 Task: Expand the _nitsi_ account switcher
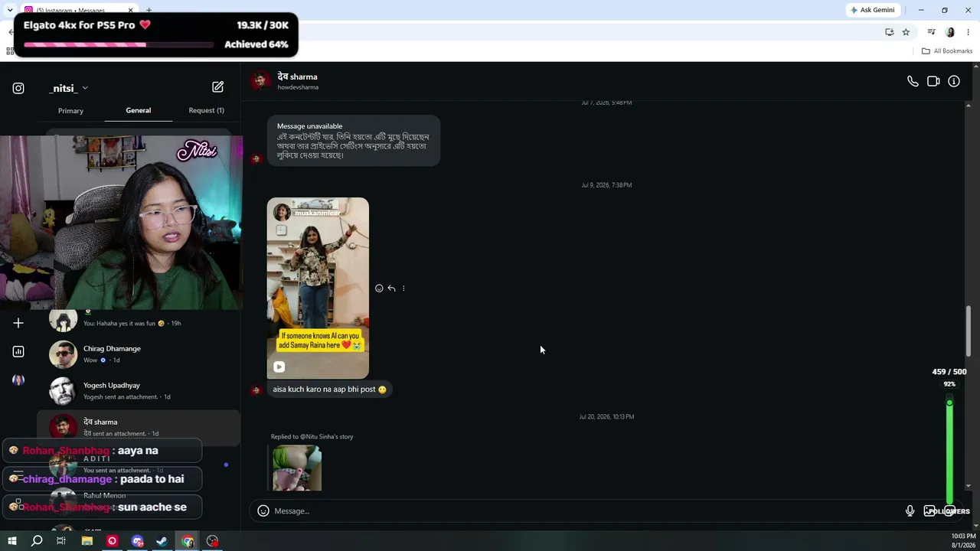point(68,88)
